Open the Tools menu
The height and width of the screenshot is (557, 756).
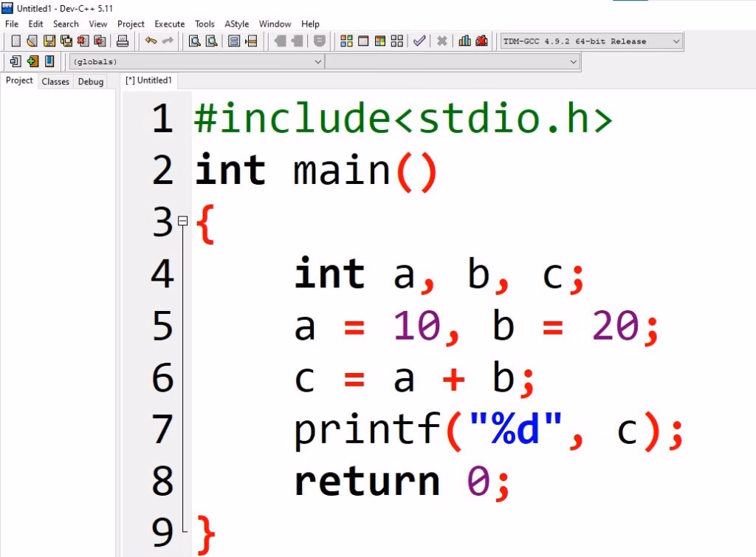(x=205, y=24)
